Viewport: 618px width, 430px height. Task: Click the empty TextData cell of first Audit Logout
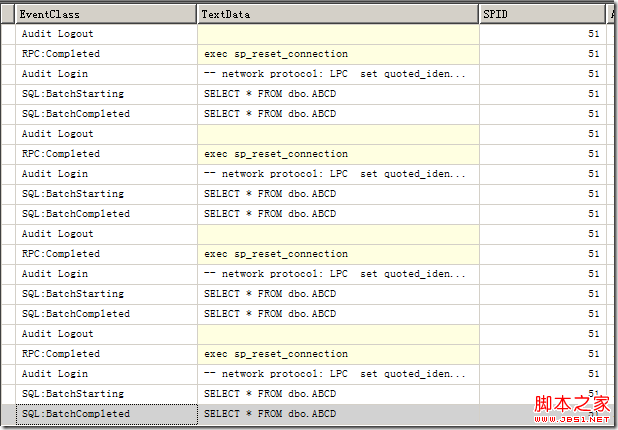tap(337, 34)
